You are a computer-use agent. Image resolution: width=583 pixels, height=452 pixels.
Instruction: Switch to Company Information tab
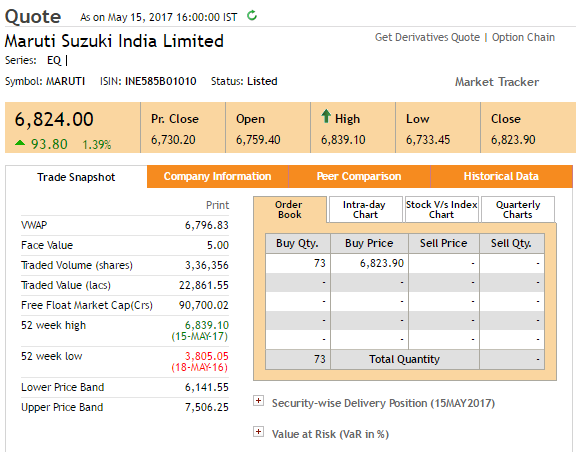[218, 176]
